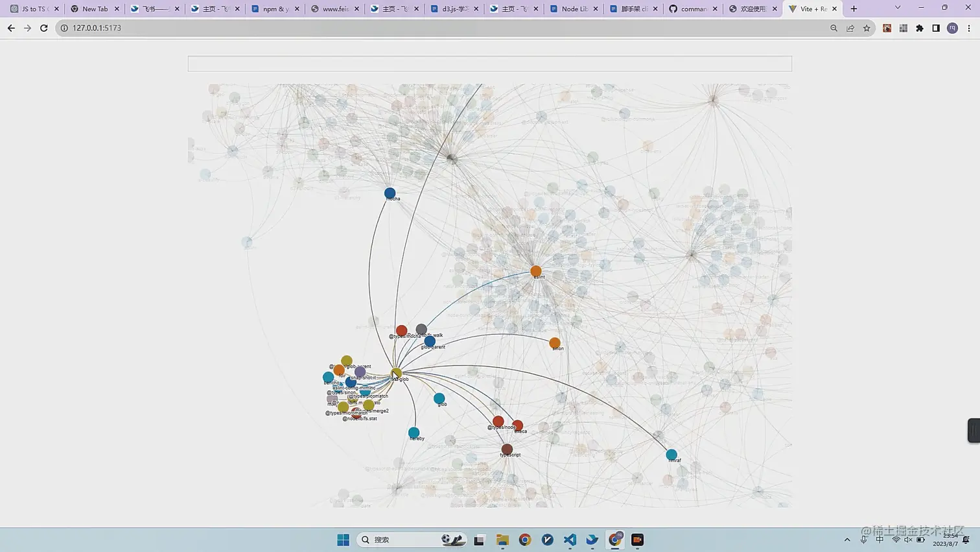The width and height of the screenshot is (980, 552).
Task: Click the mocha node in the graph
Action: pos(390,193)
